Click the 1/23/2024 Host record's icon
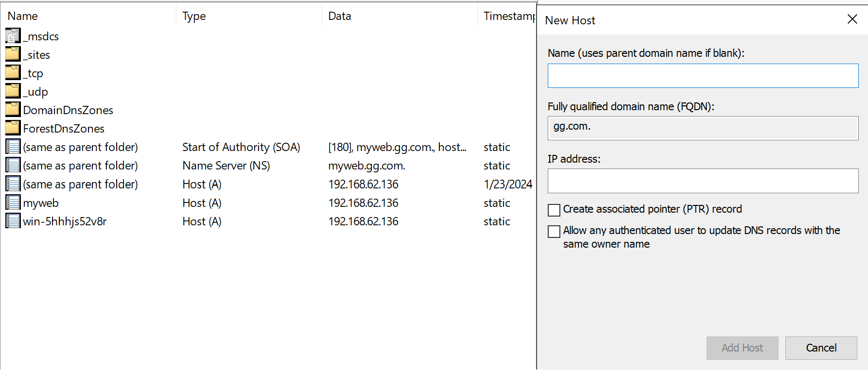This screenshot has height=370, width=868. click(13, 184)
